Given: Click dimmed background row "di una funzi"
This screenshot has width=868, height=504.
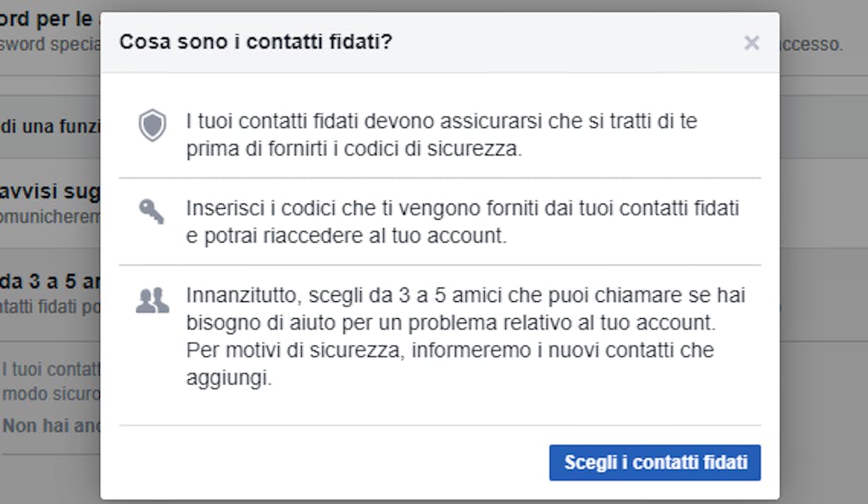Looking at the screenshot, I should [x=50, y=126].
